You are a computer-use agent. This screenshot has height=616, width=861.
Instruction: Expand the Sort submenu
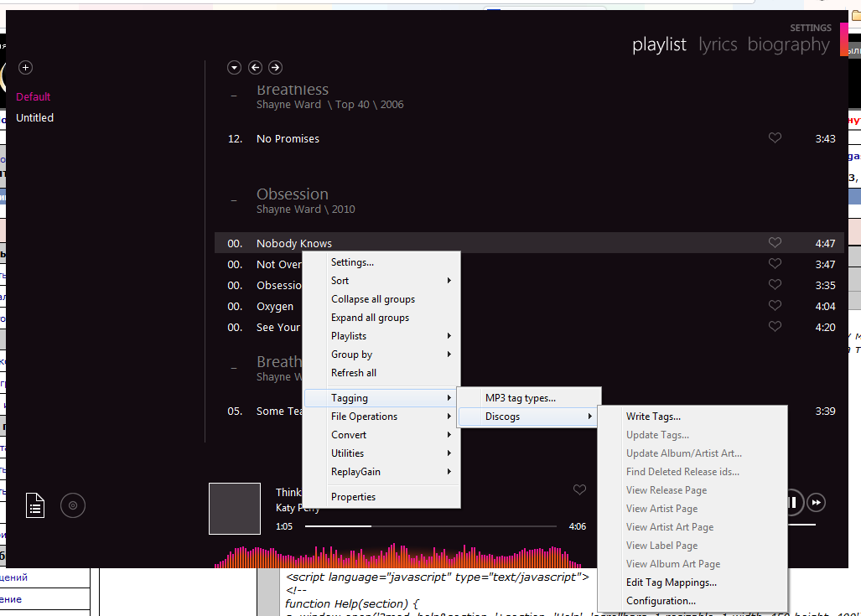381,281
